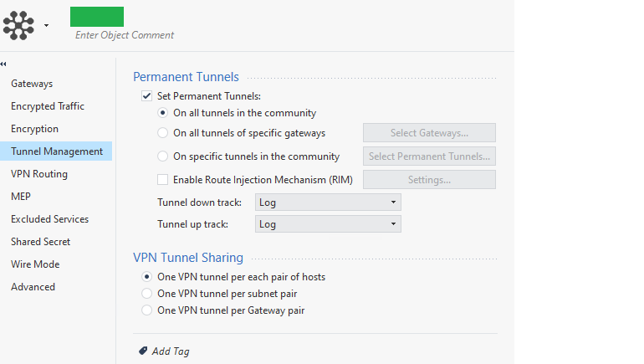Enable Route Injection Mechanism (RIM) checkbox

pos(162,180)
